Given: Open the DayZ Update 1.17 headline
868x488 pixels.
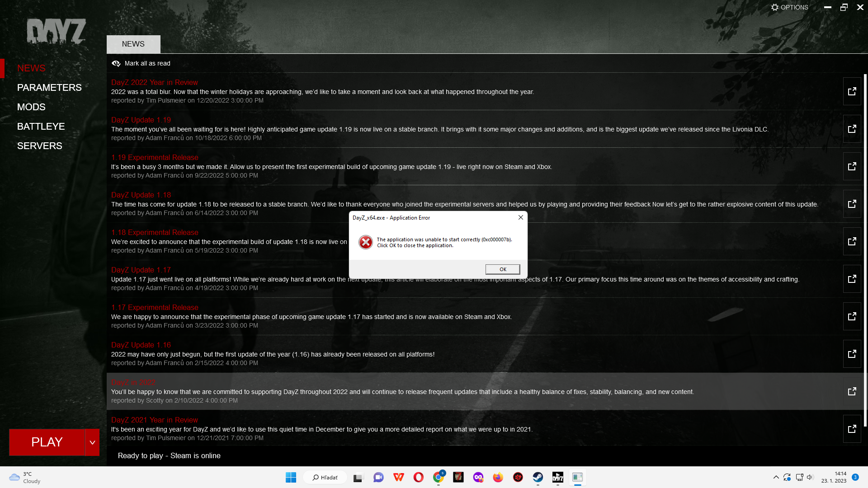Looking at the screenshot, I should [141, 270].
